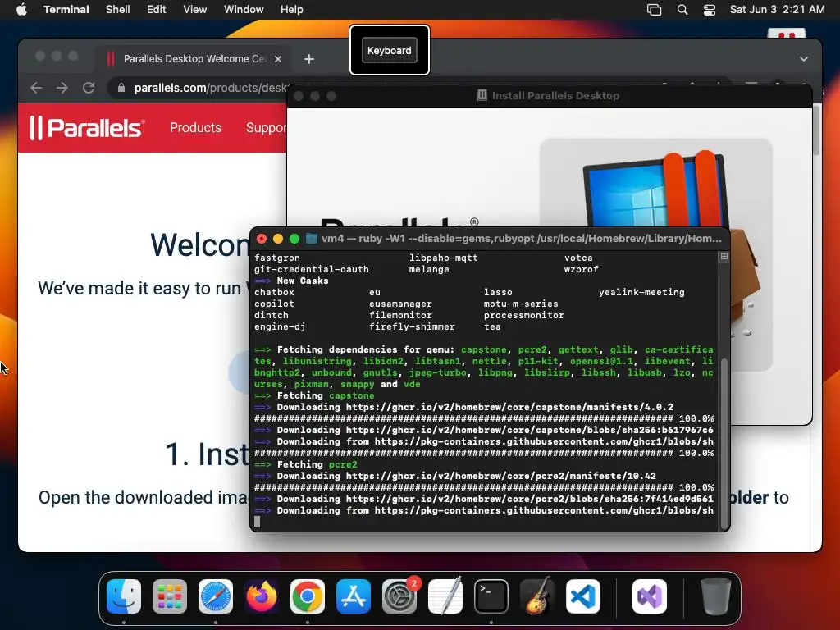This screenshot has height=630, width=840.
Task: Click the menu bar date and time
Action: [778, 10]
